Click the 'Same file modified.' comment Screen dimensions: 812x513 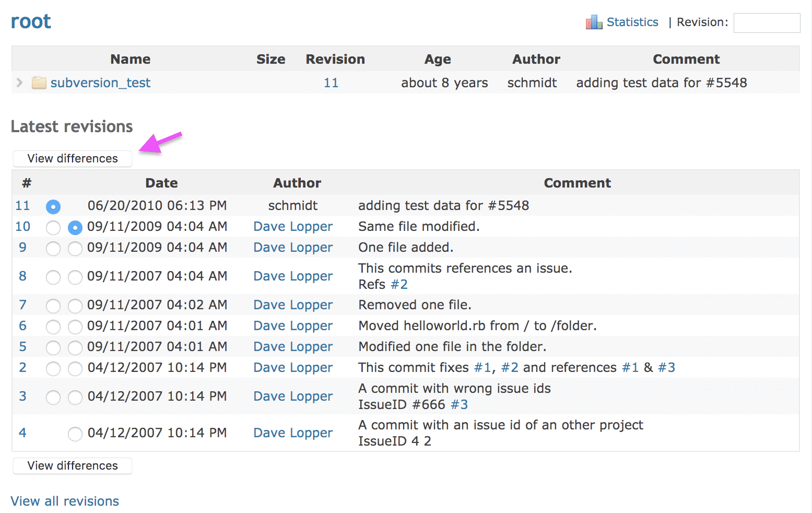coord(419,226)
